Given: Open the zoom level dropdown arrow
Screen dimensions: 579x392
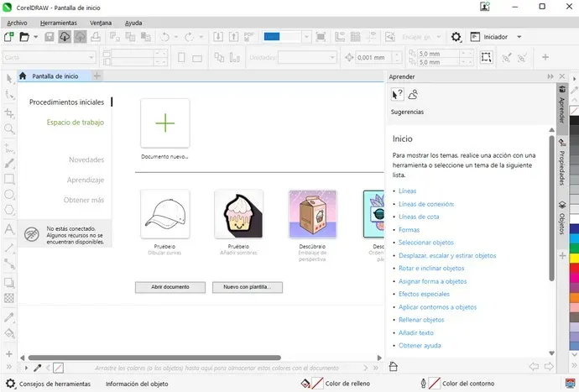Looking at the screenshot, I should (x=306, y=37).
